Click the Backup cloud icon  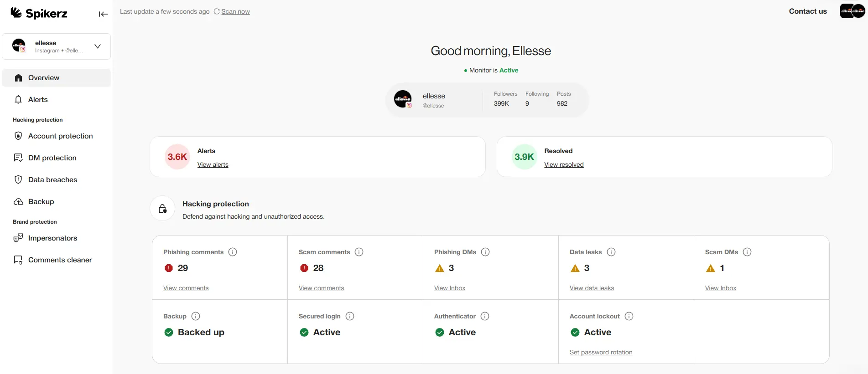click(x=18, y=201)
